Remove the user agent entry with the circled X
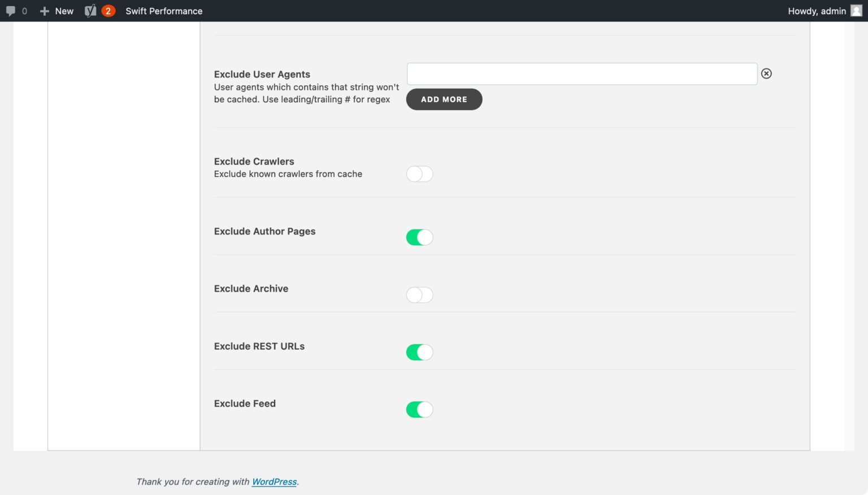This screenshot has height=495, width=868. tap(766, 73)
